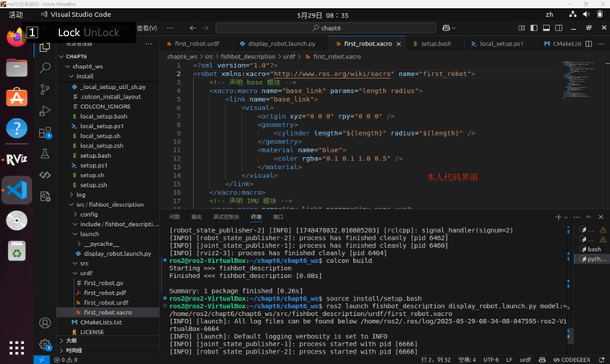The width and height of the screenshot is (610, 364).
Task: Change the file encoding UTF-8
Action: click(490, 360)
